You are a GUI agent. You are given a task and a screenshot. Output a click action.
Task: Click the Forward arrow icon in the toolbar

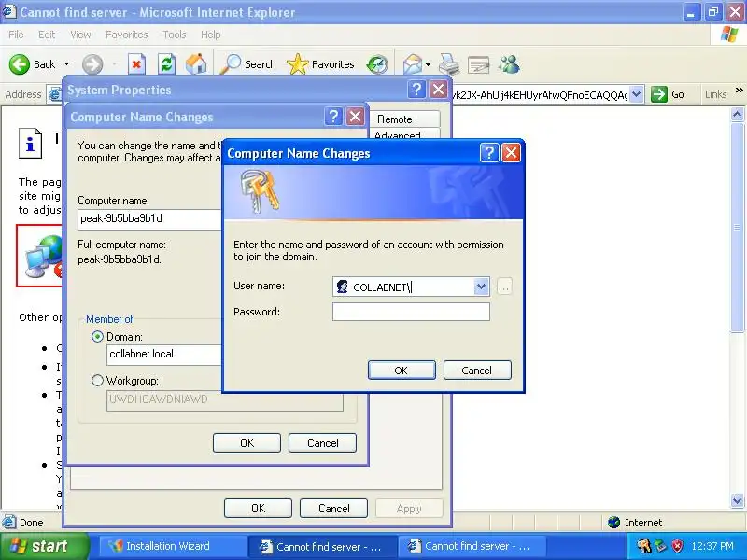pyautogui.click(x=92, y=64)
